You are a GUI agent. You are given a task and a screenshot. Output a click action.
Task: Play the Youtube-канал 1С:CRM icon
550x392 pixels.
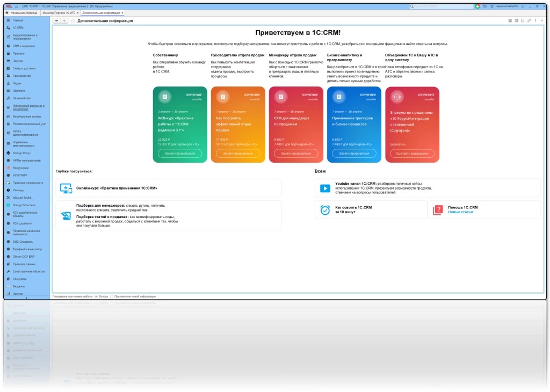pos(325,188)
